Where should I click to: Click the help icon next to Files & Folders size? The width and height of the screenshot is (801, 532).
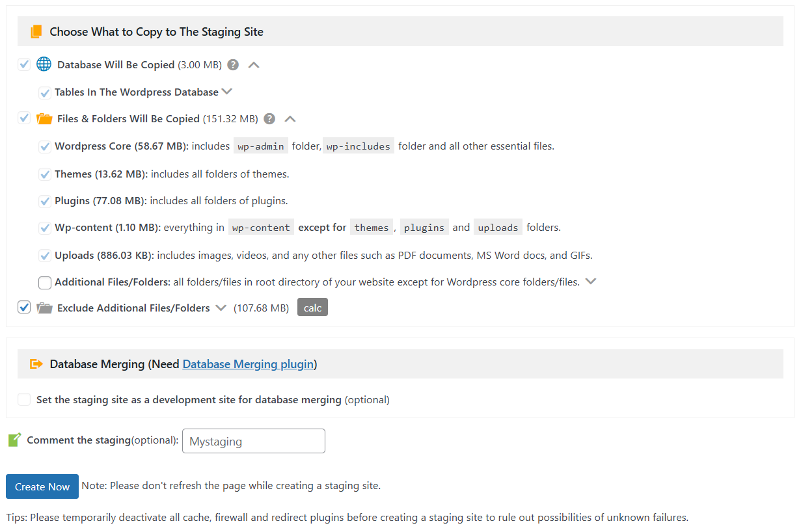(269, 119)
